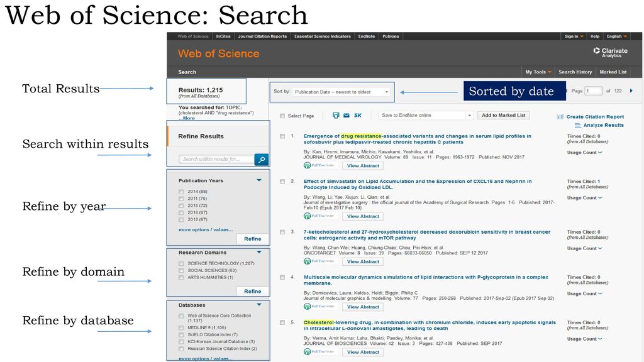Check the box for result 3

pyautogui.click(x=282, y=232)
